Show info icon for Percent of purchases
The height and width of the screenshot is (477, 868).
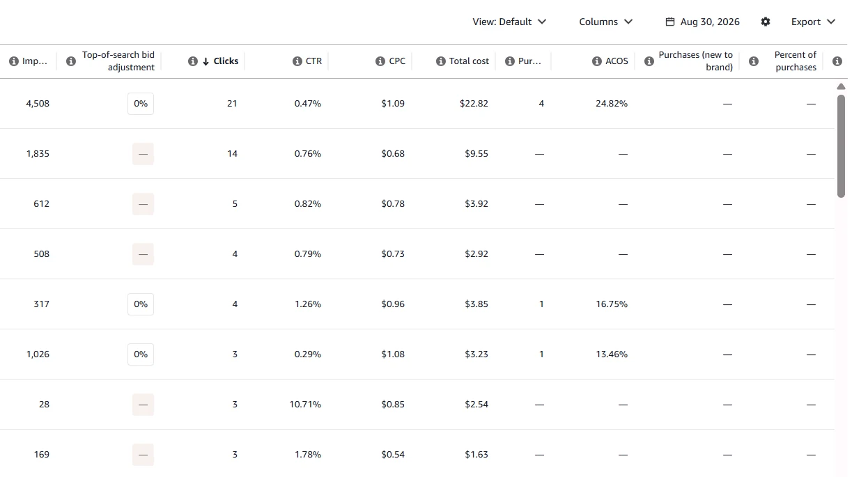pos(754,61)
